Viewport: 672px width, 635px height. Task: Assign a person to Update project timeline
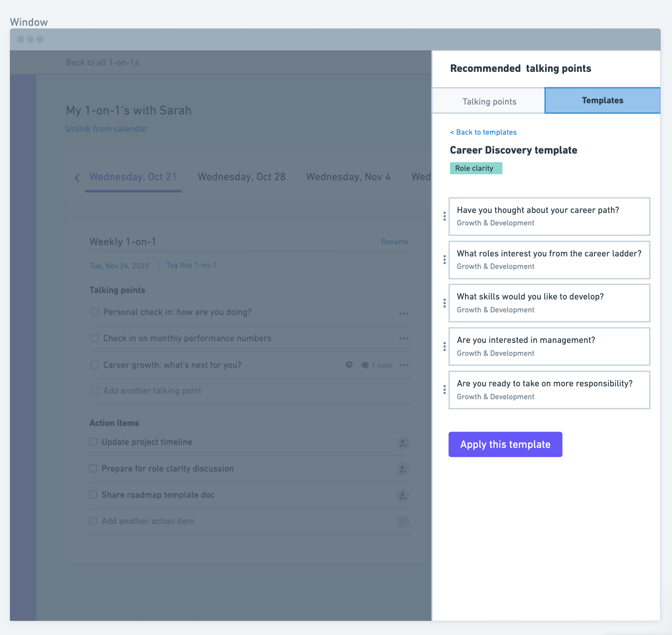tap(403, 443)
